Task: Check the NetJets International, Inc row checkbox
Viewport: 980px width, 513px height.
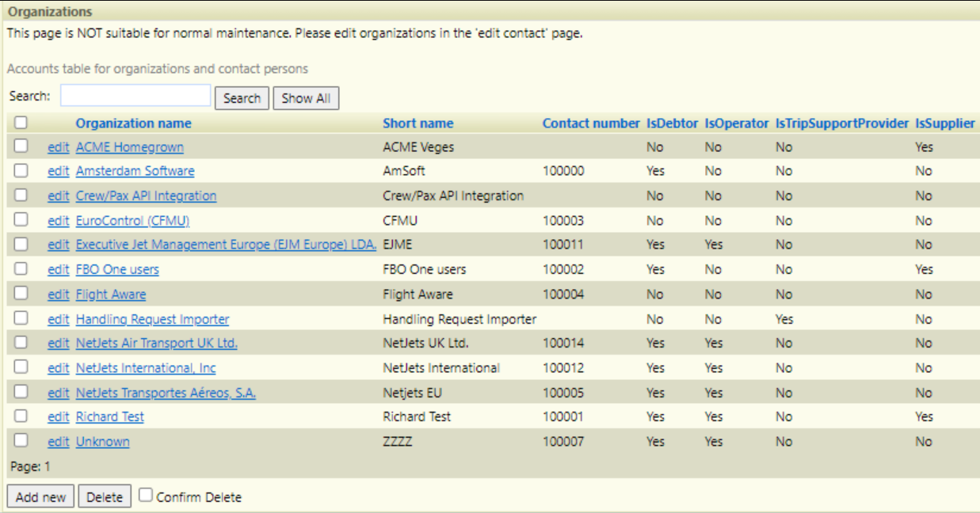Action: pos(21,367)
